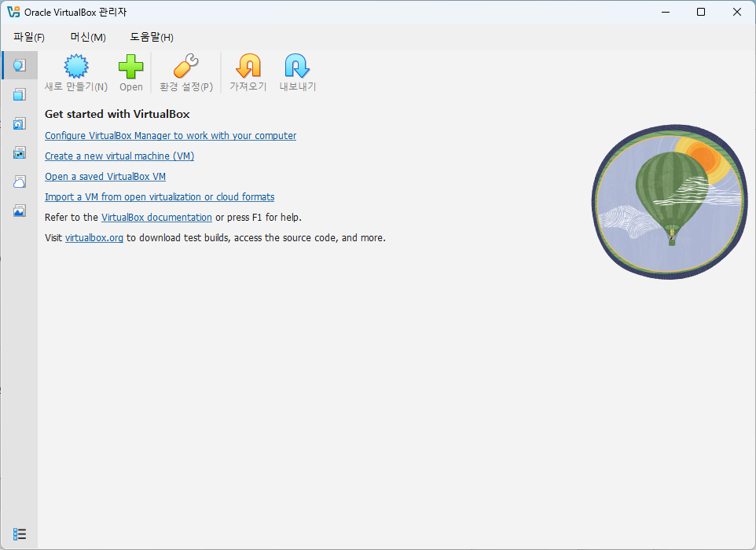The image size is (756, 550).
Task: Click the 내보내기 export appliance icon
Action: click(298, 73)
